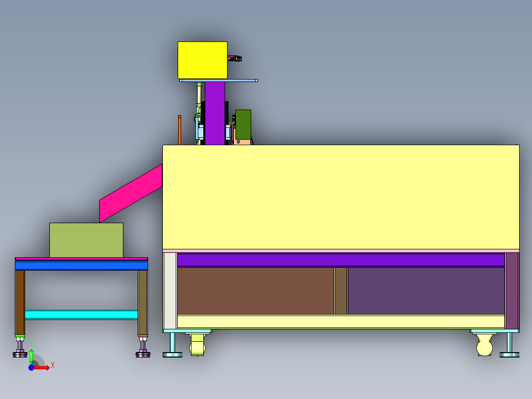The height and width of the screenshot is (399, 532).
Task: Pick the cyan crossbar between table legs
Action: pyautogui.click(x=81, y=315)
